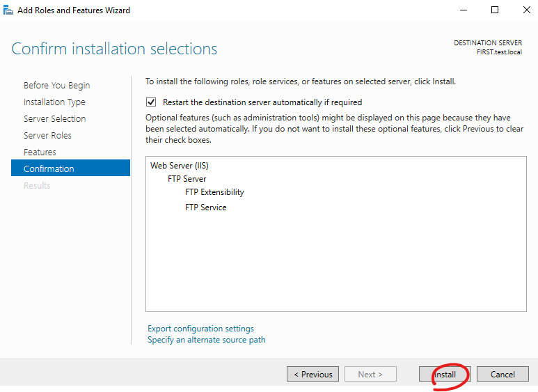Click Export configuration settings link
This screenshot has width=538, height=392.
200,329
